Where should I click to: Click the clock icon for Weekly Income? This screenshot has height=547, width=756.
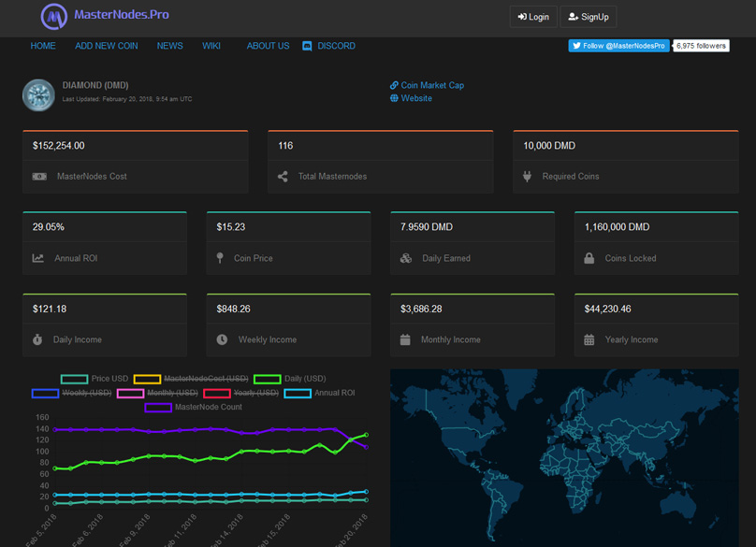[222, 339]
